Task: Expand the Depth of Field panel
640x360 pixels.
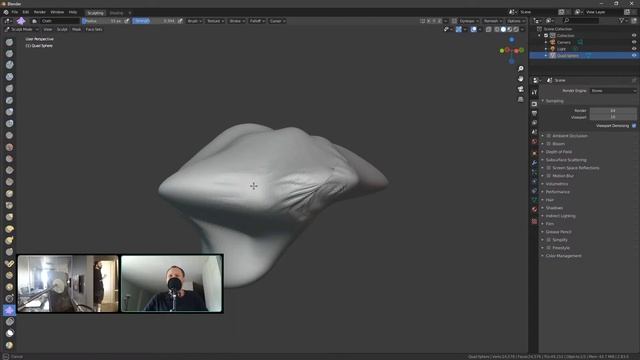Action: pyautogui.click(x=559, y=152)
